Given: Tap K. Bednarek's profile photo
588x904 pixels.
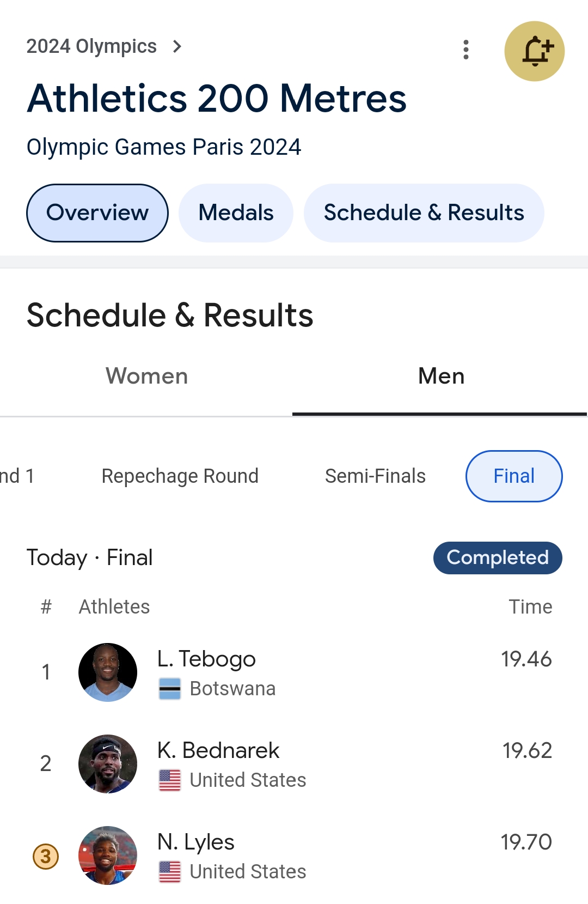Looking at the screenshot, I should coord(108,764).
